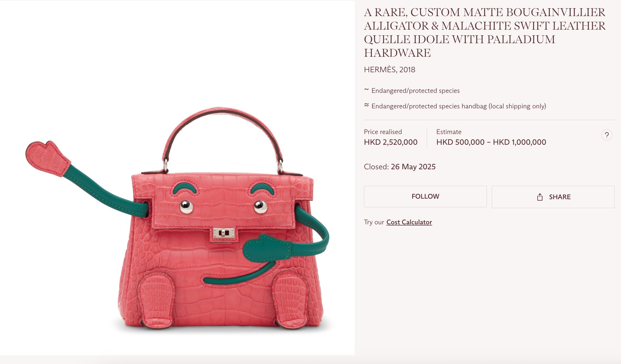Click the tilde endangered species symbol
The image size is (621, 364).
[x=366, y=90]
